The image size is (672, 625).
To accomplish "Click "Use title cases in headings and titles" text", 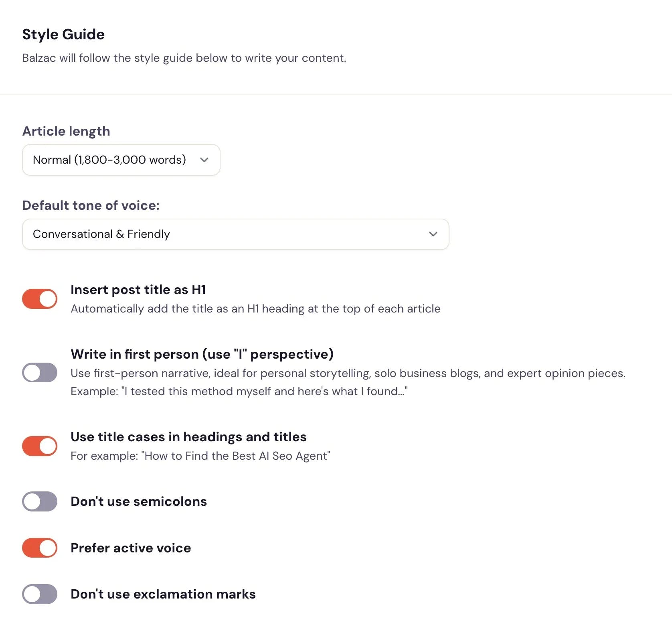I will coord(188,437).
